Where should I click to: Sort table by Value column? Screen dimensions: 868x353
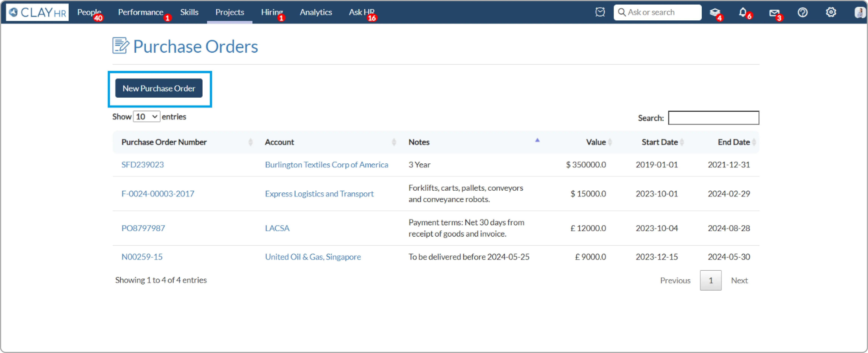[x=596, y=142]
